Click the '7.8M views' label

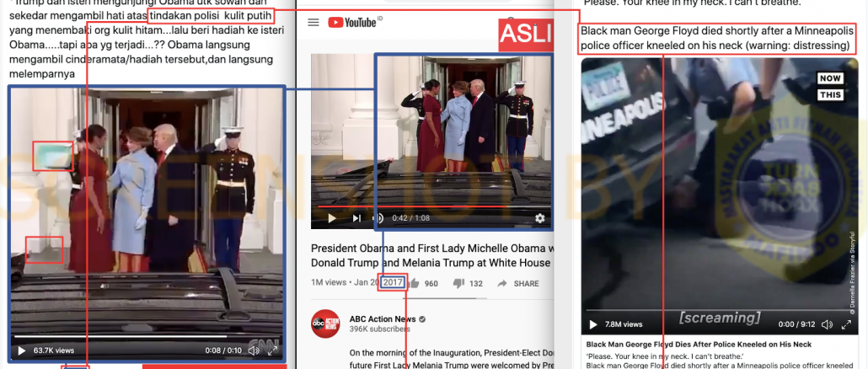[x=624, y=324]
